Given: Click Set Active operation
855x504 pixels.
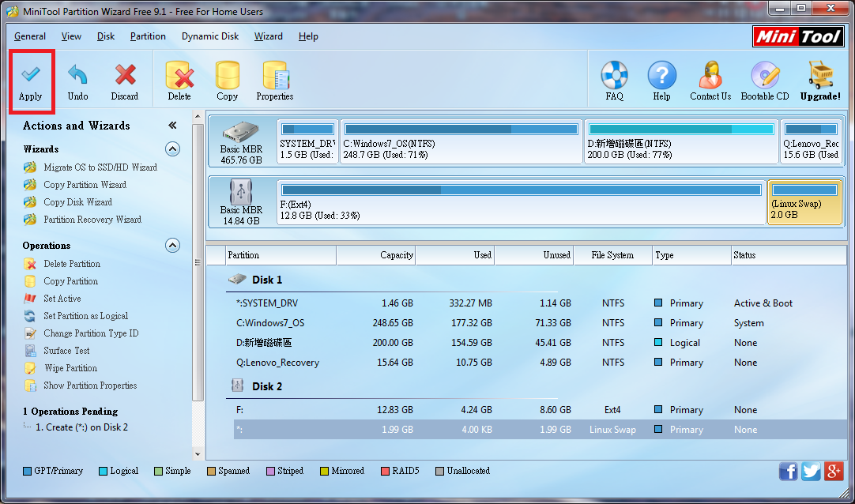Looking at the screenshot, I should [62, 299].
